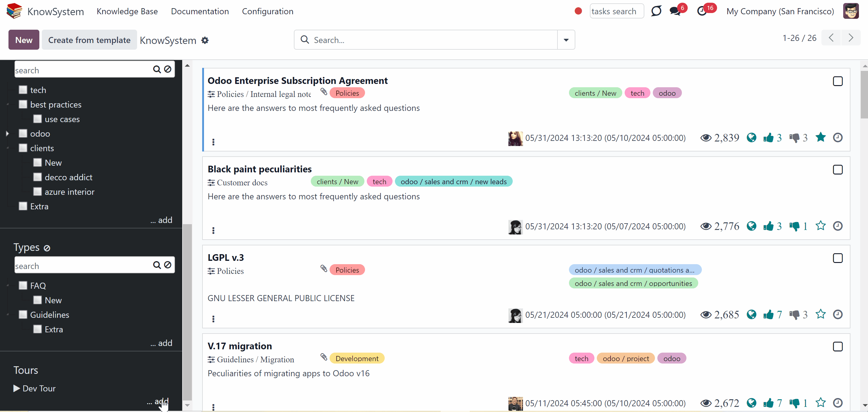
Task: Collapse the best practices tag node
Action: tap(7, 105)
